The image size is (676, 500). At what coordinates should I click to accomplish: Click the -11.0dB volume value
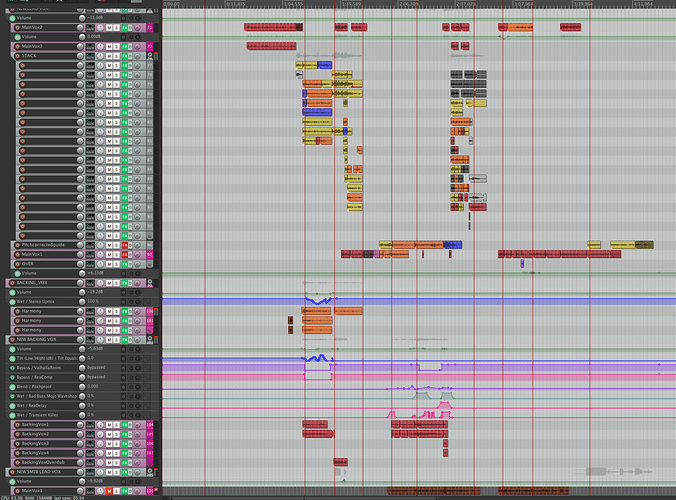pos(95,18)
